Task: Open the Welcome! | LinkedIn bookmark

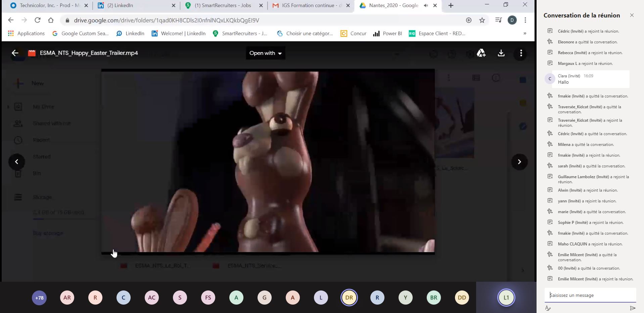Action: click(179, 33)
